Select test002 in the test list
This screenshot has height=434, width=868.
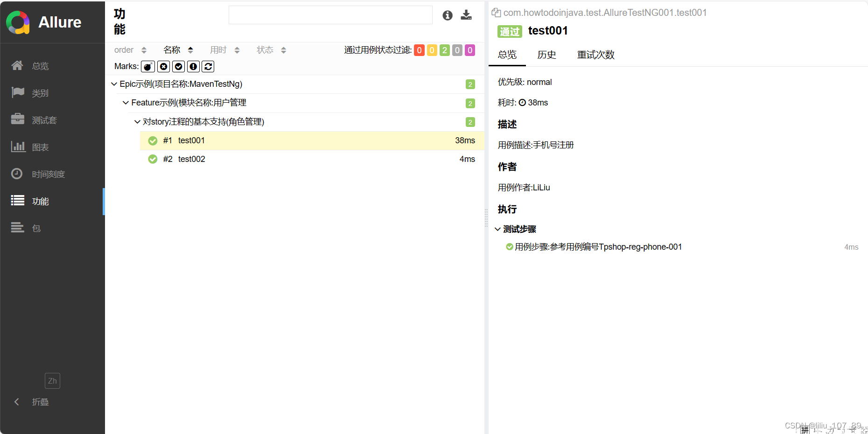pyautogui.click(x=191, y=159)
